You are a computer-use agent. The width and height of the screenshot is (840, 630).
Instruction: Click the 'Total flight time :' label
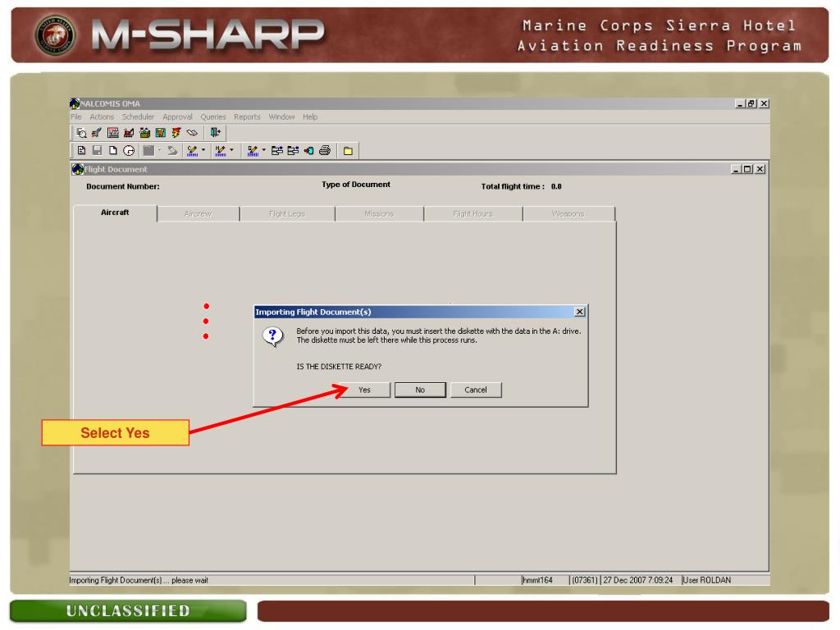(x=513, y=186)
